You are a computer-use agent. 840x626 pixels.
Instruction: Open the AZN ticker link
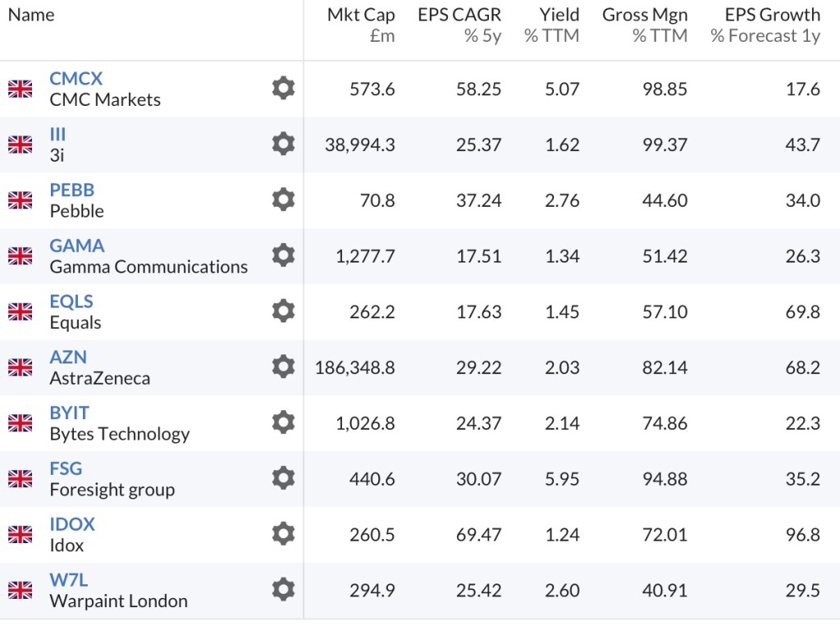pyautogui.click(x=68, y=357)
